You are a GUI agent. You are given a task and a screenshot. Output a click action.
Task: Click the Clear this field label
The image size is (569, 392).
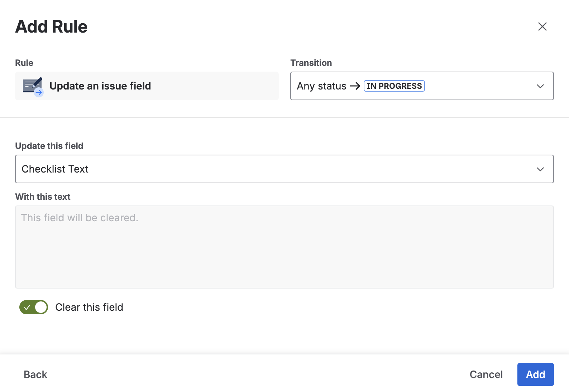89,307
